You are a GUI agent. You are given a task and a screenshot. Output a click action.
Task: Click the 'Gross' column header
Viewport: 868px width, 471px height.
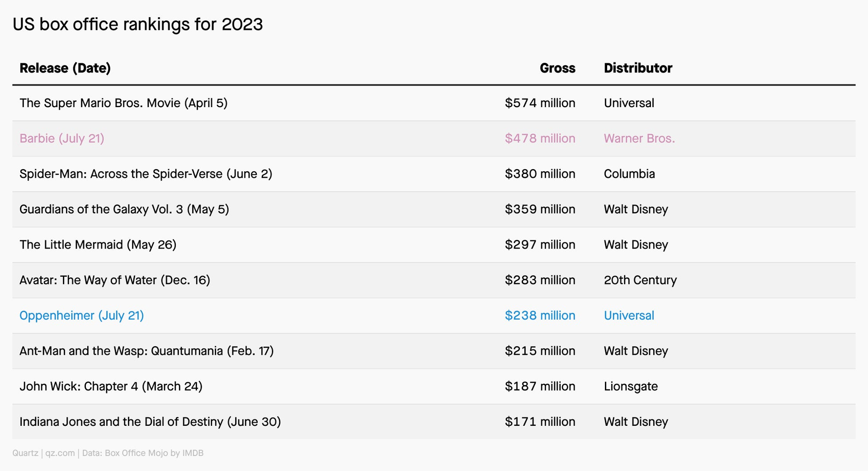click(x=557, y=68)
